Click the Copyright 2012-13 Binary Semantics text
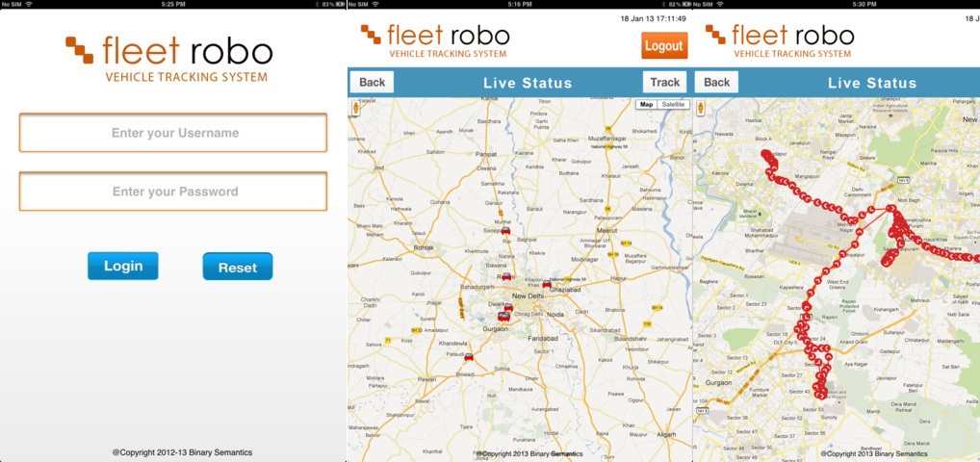 pyautogui.click(x=182, y=452)
